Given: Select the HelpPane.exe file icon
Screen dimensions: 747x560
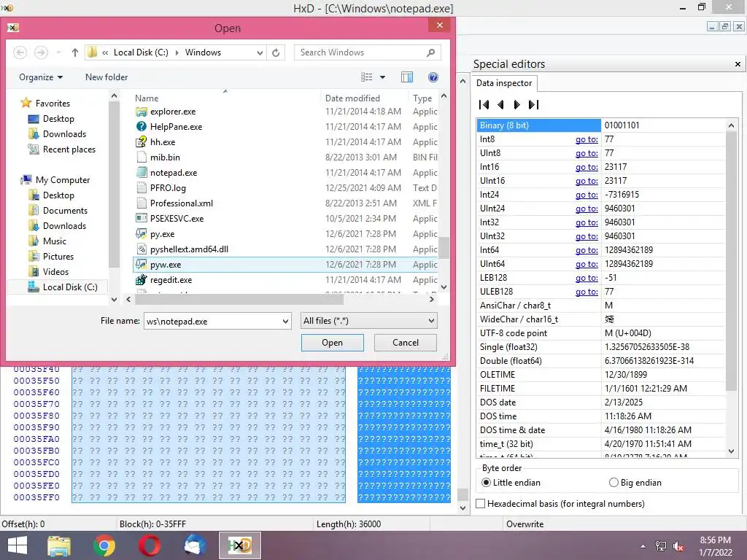Looking at the screenshot, I should [141, 127].
